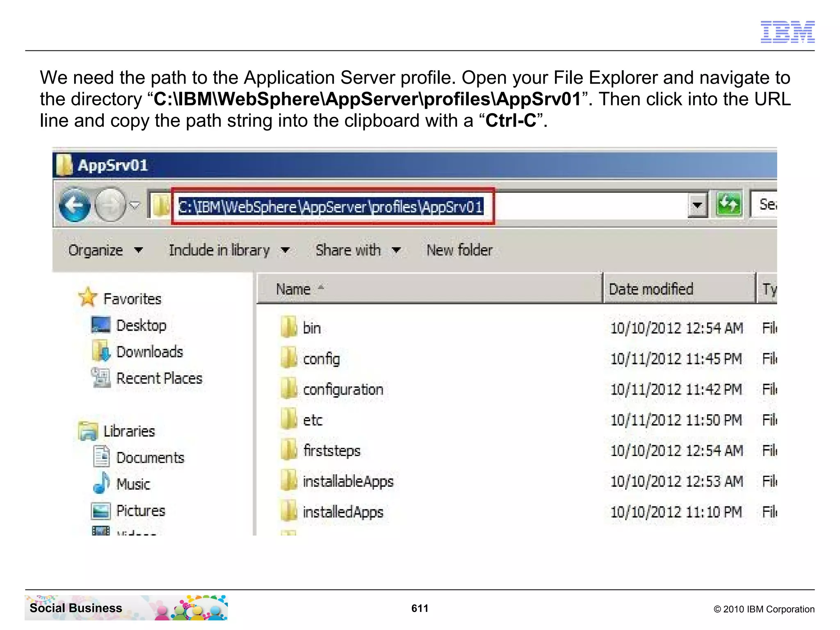Screen dimensions: 840x630
Task: Select the installableApps folder name
Action: (x=348, y=482)
